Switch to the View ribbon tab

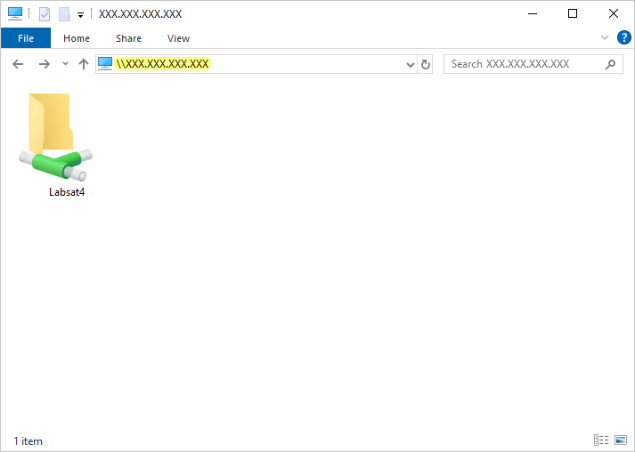(178, 38)
